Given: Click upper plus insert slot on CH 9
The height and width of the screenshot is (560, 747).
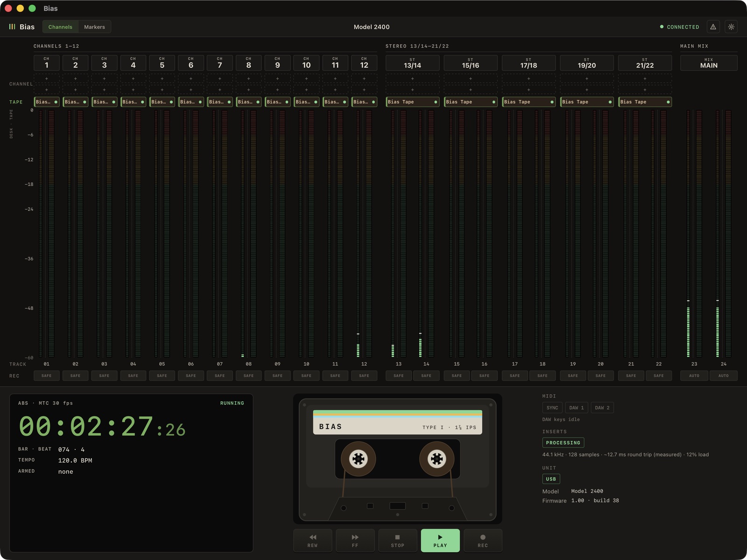Looking at the screenshot, I should click(277, 78).
